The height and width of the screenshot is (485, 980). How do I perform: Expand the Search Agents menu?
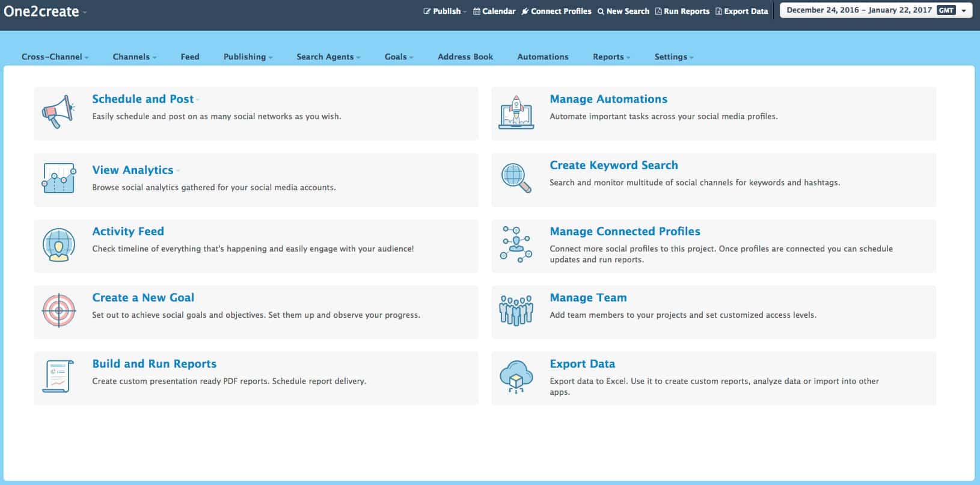tap(328, 57)
